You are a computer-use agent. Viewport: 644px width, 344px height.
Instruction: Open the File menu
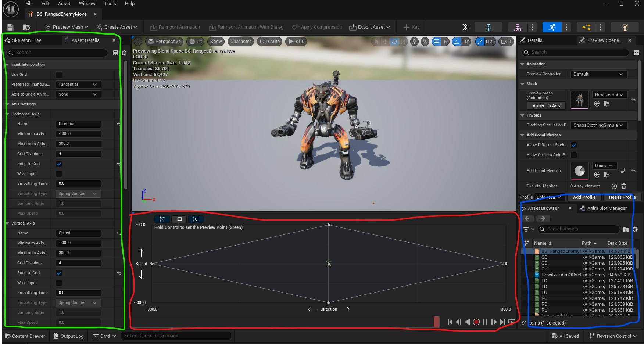(29, 4)
